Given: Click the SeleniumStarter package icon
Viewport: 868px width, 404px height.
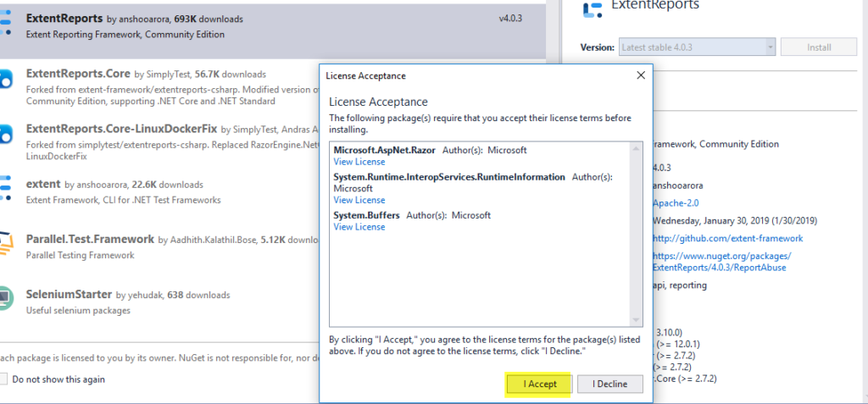Looking at the screenshot, I should point(6,297).
